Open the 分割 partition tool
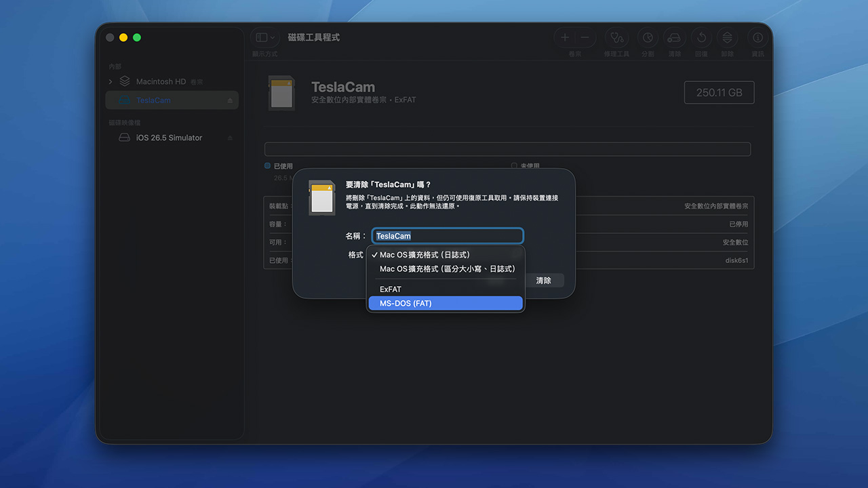 [x=648, y=38]
